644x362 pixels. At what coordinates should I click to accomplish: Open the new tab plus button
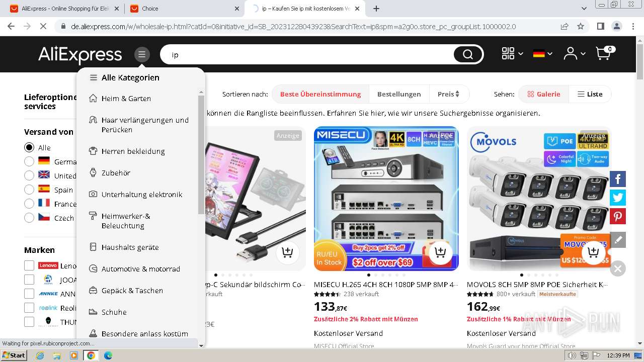[376, 9]
